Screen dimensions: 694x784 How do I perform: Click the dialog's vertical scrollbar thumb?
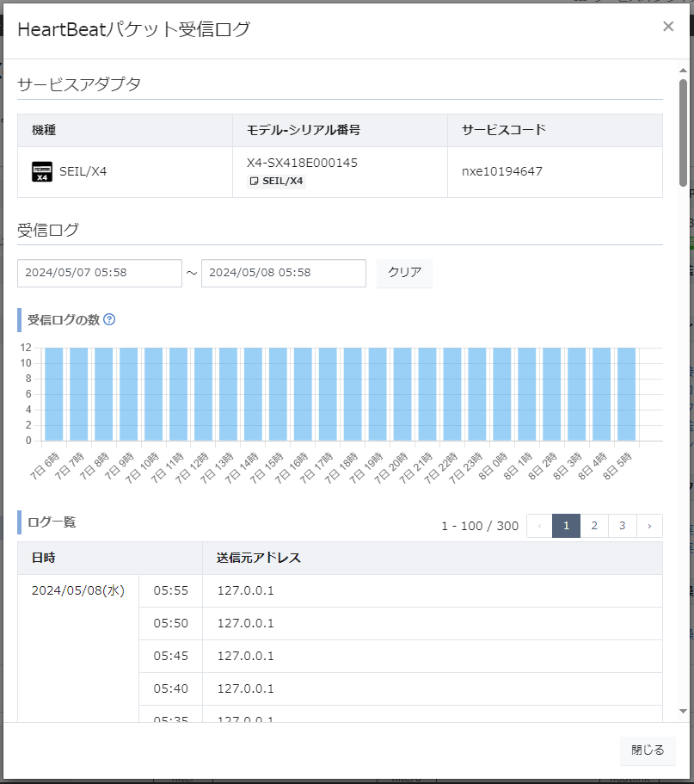click(x=683, y=133)
